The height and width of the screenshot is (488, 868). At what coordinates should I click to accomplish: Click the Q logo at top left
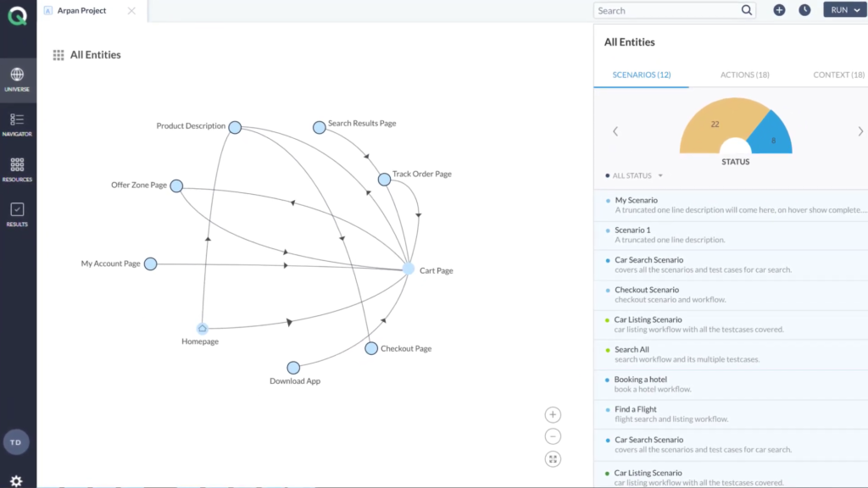(x=17, y=14)
